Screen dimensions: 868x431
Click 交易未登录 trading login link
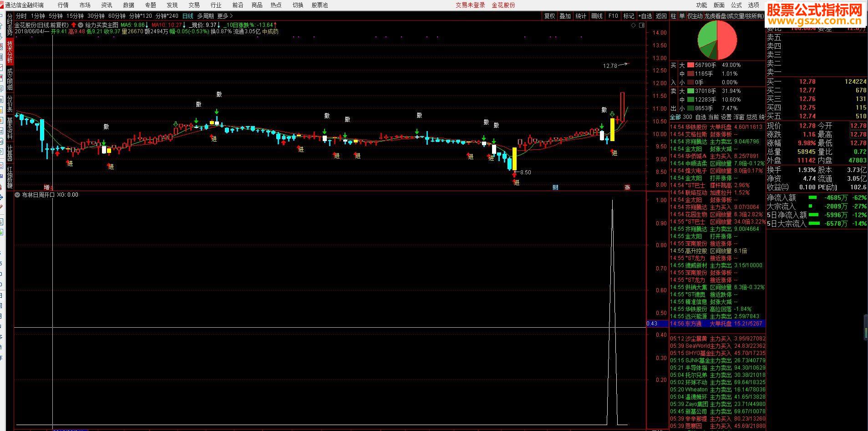tap(471, 5)
